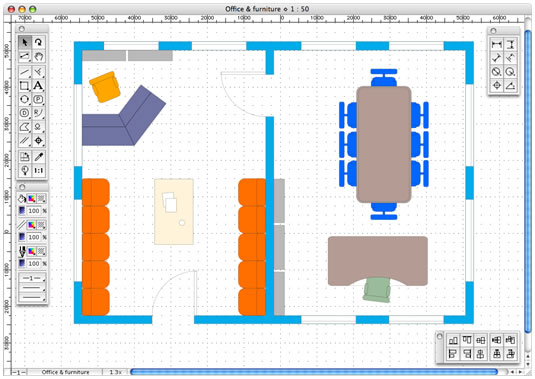The width and height of the screenshot is (535, 379).
Task: Select the rounded 'P' shape tool
Action: pos(38,99)
